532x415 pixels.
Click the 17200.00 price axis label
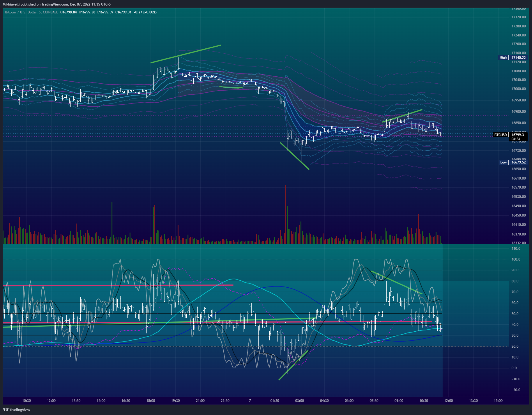519,44
